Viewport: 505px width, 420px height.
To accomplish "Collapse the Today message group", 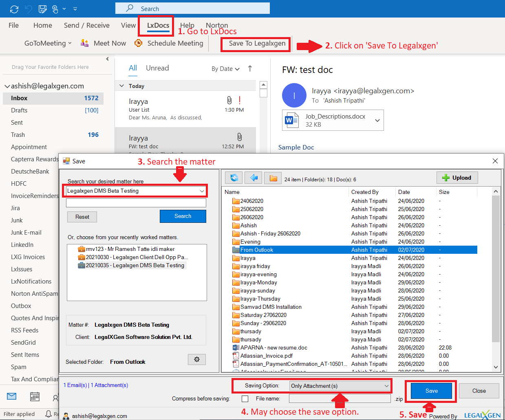I will 121,86.
